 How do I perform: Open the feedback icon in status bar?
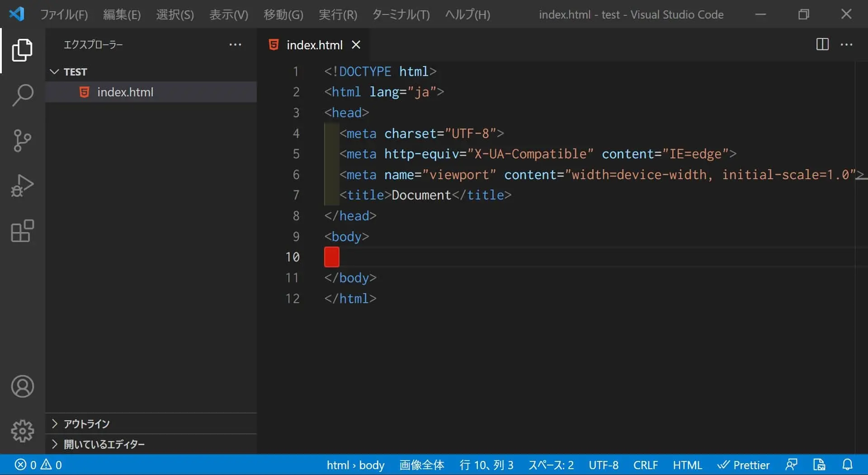(x=791, y=465)
